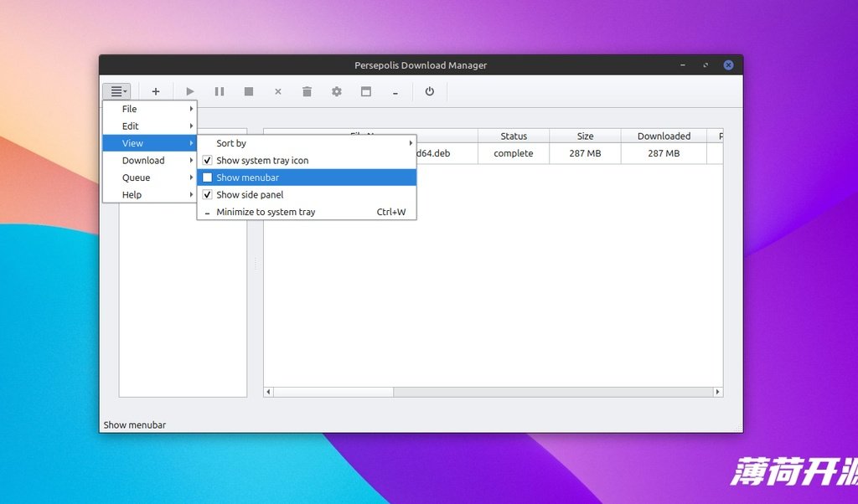This screenshot has width=858, height=504.
Task: Click the Status column header
Action: [x=514, y=136]
